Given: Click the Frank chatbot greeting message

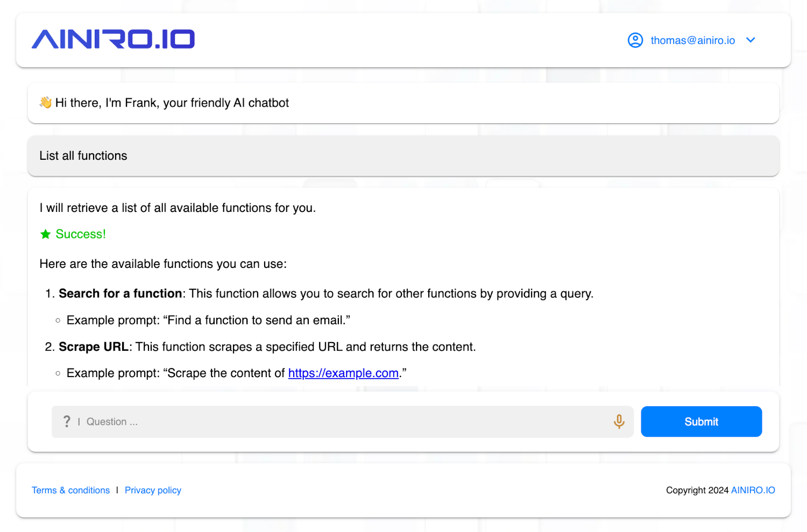Looking at the screenshot, I should tap(172, 103).
